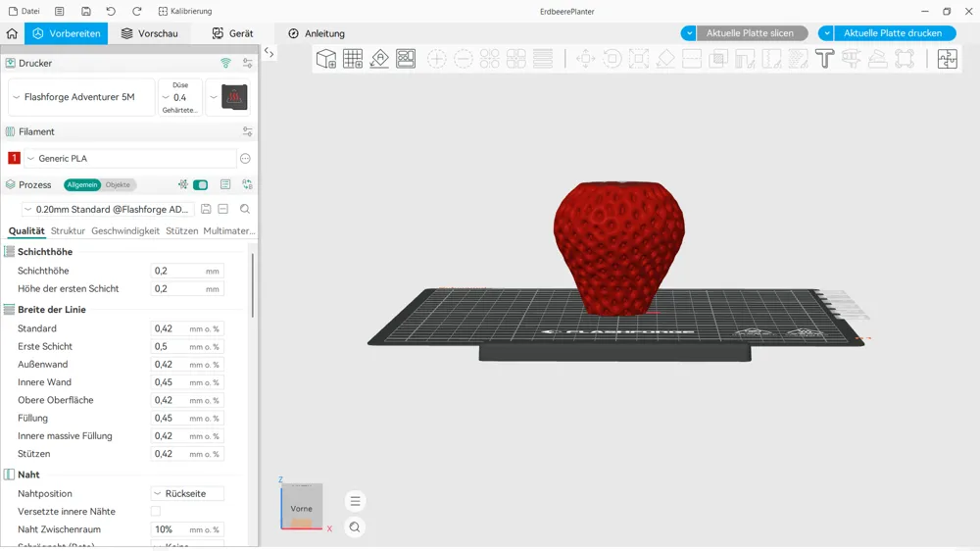
Task: Open the viewport hamburger menu button
Action: (x=355, y=501)
